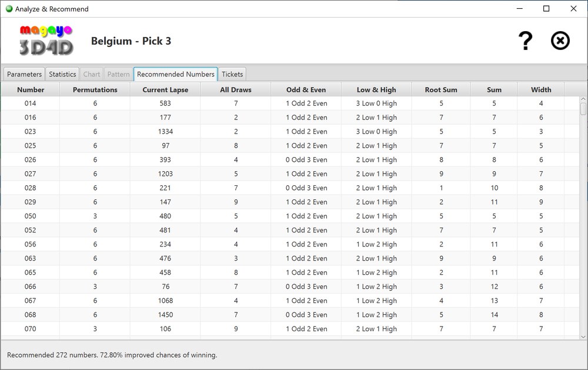Screen dimensions: 588x370
Task: Click the Width column header
Action: (x=541, y=89)
